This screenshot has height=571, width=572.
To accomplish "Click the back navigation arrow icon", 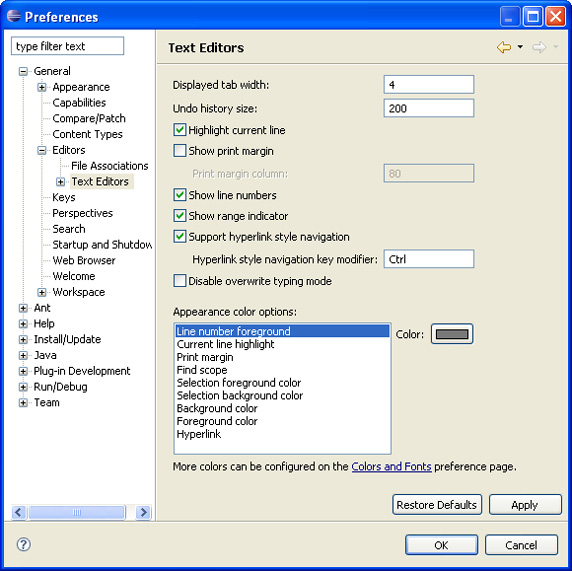I will (x=504, y=47).
